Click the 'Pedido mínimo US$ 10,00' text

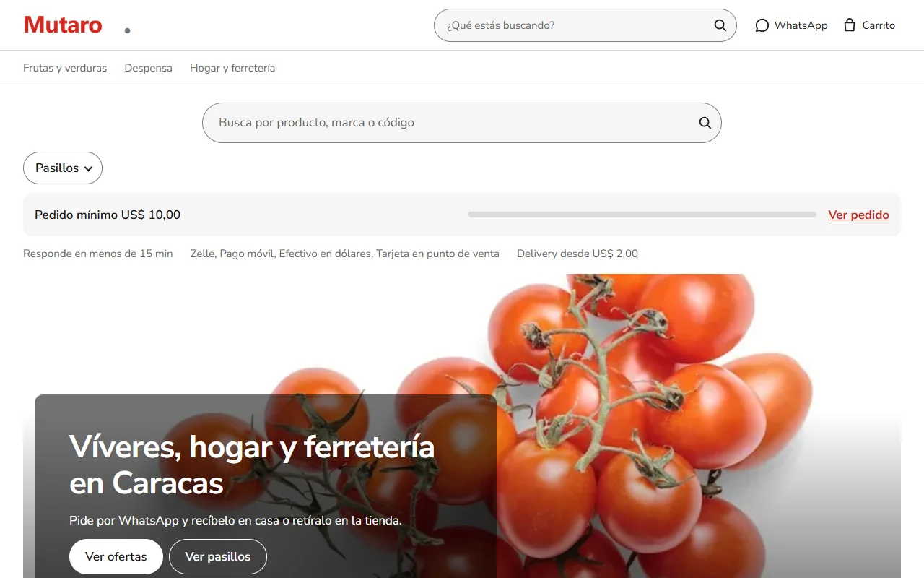coord(108,215)
